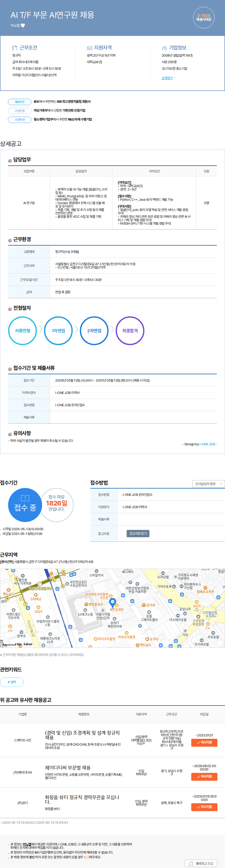Click the 세븐일레븐 label on map
225x868 pixels.
coord(116,609)
